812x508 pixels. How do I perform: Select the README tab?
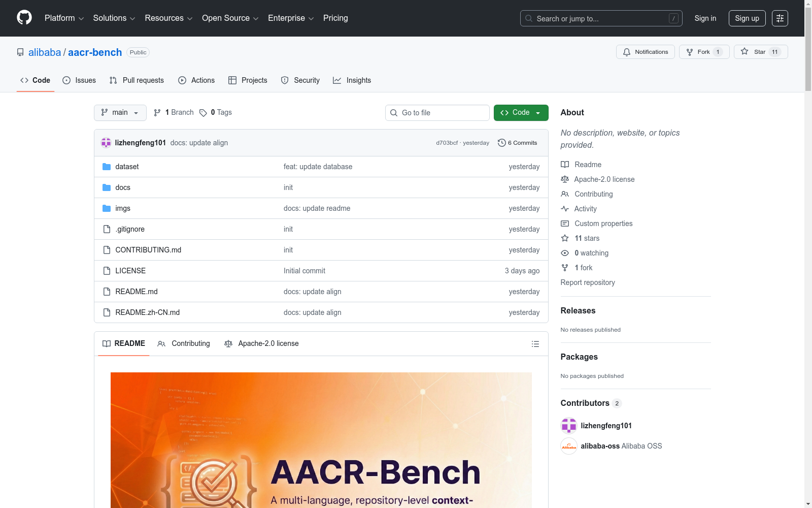tap(124, 344)
